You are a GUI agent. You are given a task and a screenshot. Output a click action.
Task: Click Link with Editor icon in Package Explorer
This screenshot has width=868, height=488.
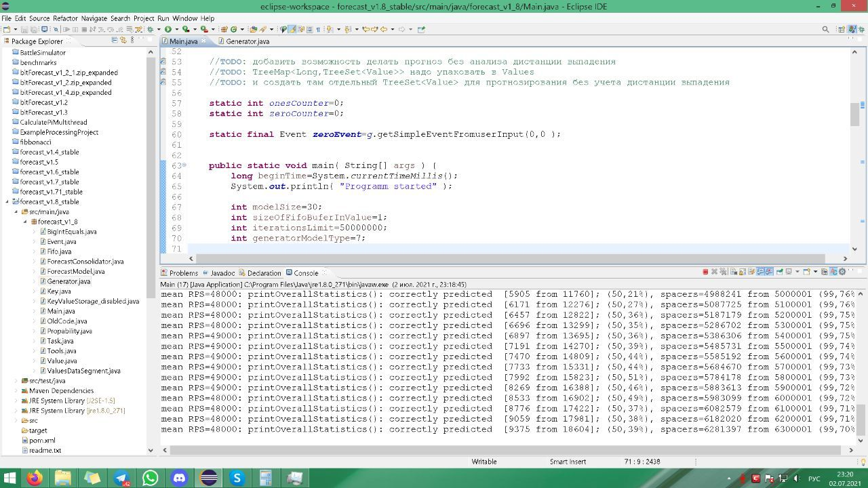pos(123,41)
